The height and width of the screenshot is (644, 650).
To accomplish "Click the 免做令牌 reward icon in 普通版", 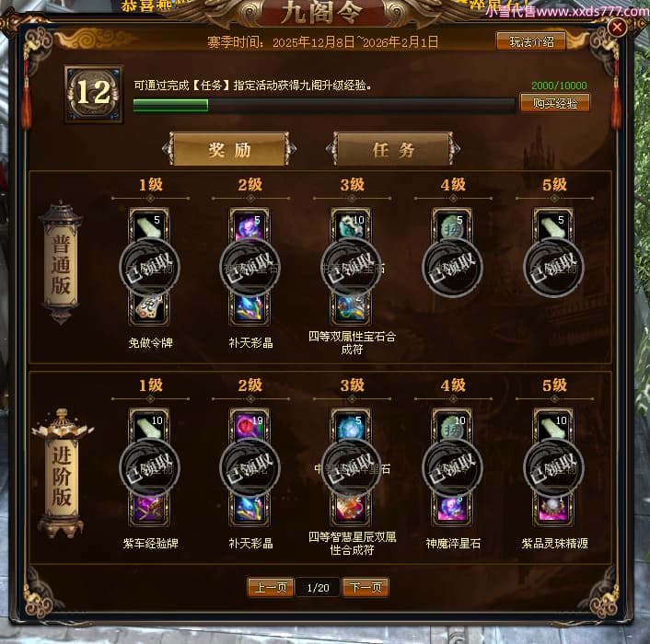I will (149, 308).
